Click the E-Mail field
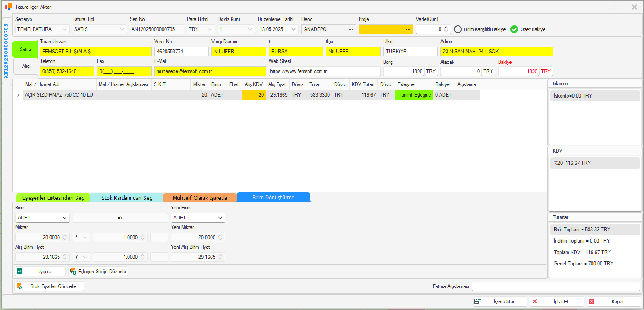Image resolution: width=644 pixels, height=310 pixels. click(210, 71)
